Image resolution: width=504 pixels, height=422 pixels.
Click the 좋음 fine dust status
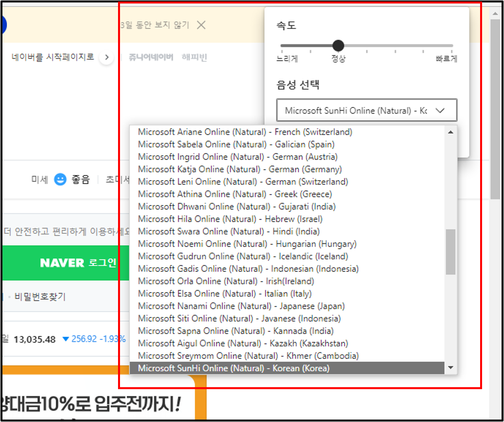click(x=80, y=180)
